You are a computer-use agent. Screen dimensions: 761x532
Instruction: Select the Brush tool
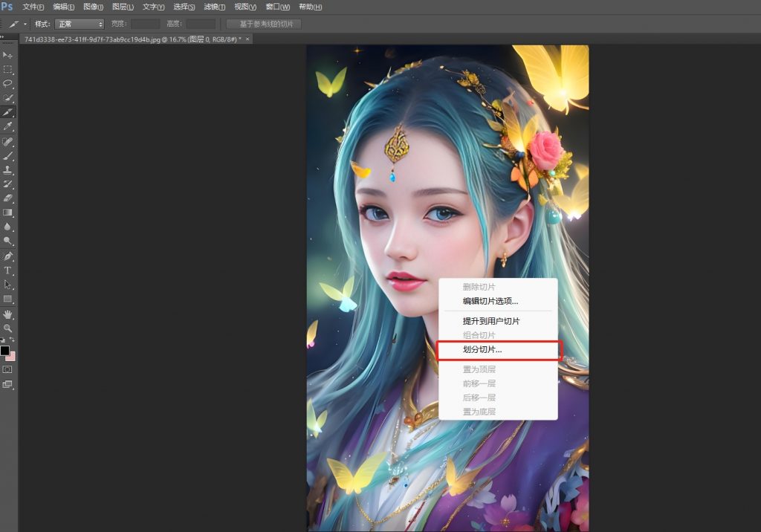pos(7,156)
